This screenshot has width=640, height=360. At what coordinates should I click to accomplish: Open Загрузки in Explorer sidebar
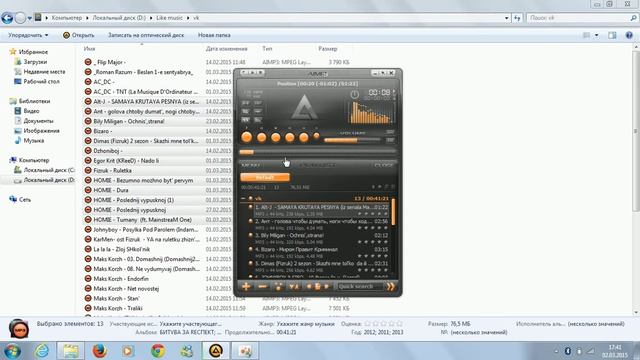click(x=31, y=62)
